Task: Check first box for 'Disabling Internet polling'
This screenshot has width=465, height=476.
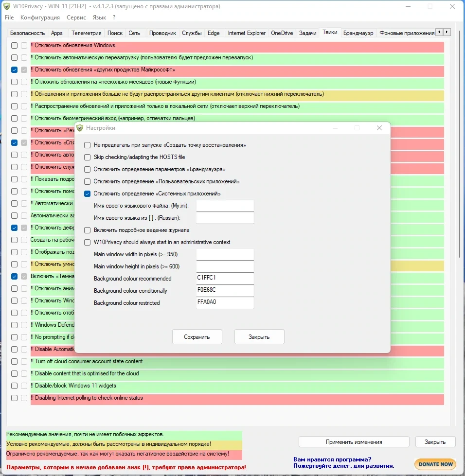Action: (x=14, y=398)
